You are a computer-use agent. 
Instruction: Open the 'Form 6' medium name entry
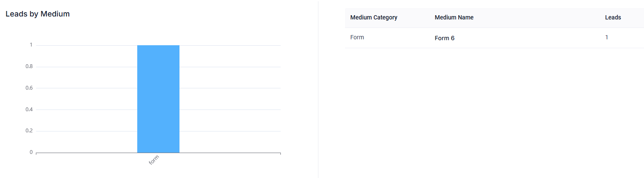click(444, 38)
